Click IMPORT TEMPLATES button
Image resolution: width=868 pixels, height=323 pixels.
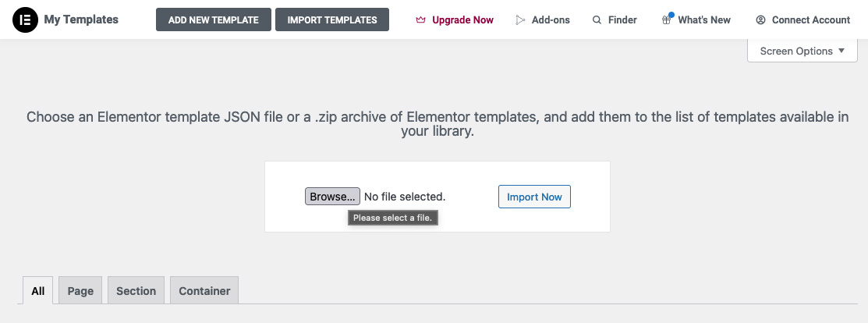(332, 20)
